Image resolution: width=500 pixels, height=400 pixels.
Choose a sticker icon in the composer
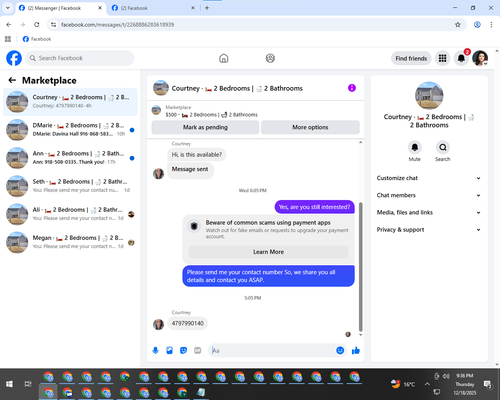pyautogui.click(x=183, y=350)
